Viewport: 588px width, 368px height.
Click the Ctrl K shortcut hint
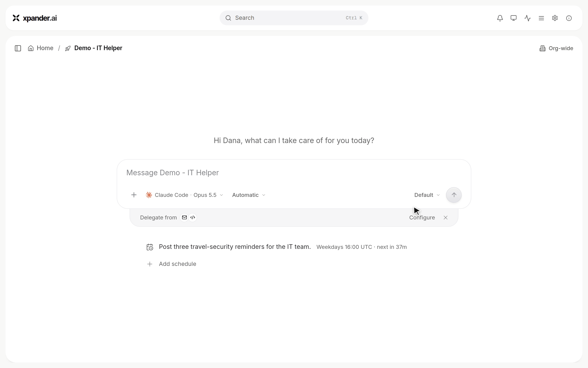pos(354,18)
